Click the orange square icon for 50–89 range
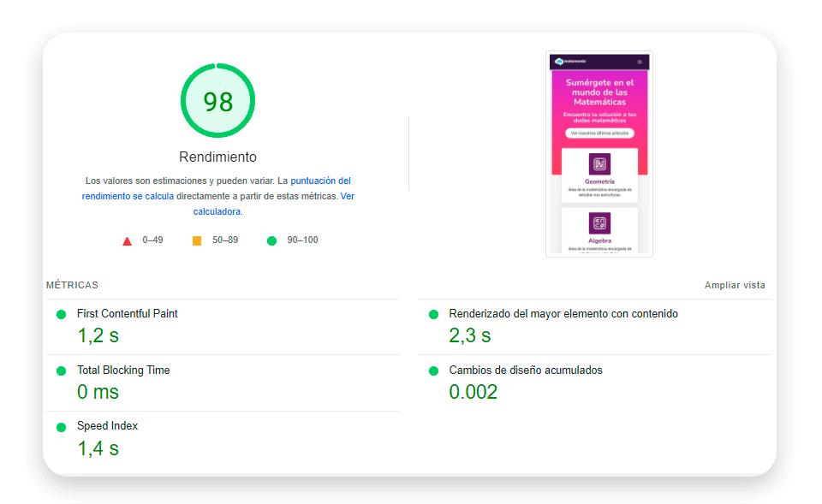 point(195,240)
